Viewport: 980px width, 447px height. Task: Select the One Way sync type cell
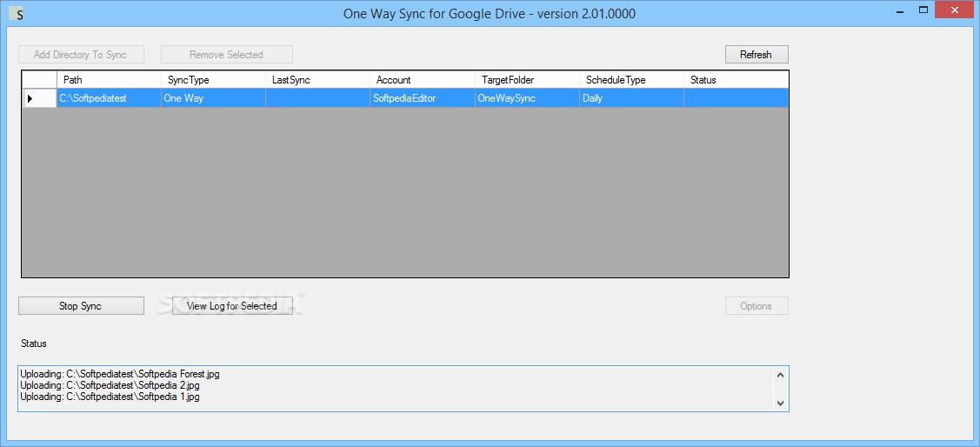coord(213,98)
